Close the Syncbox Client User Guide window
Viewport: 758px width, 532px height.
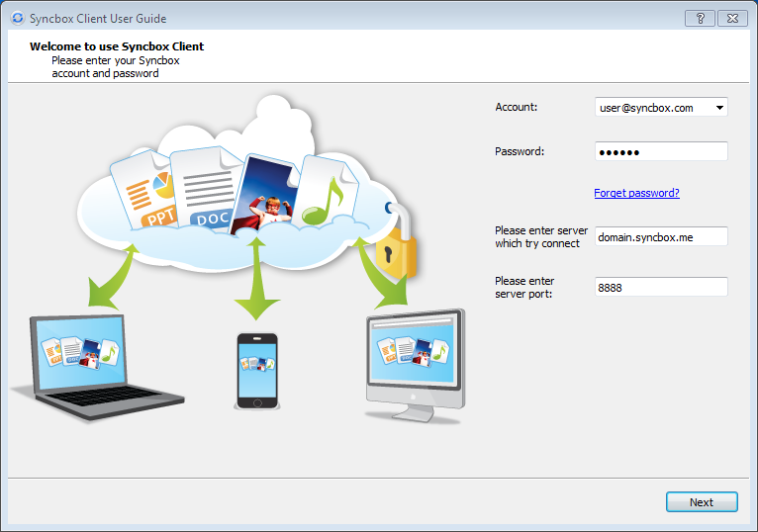coord(732,19)
